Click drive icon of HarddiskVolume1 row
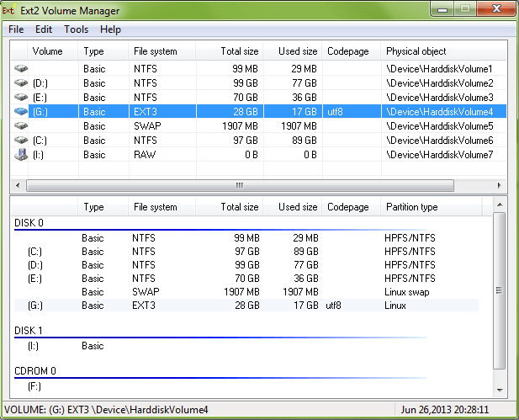This screenshot has width=519, height=420. tap(20, 68)
